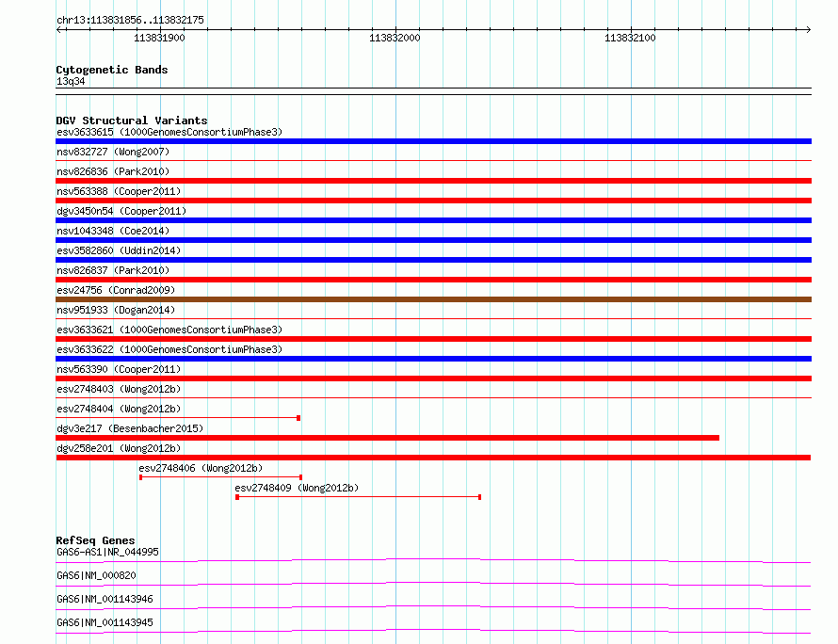The height and width of the screenshot is (644, 838).
Task: Open the GAS6|NM_001143945 gene label
Action: click(x=105, y=622)
